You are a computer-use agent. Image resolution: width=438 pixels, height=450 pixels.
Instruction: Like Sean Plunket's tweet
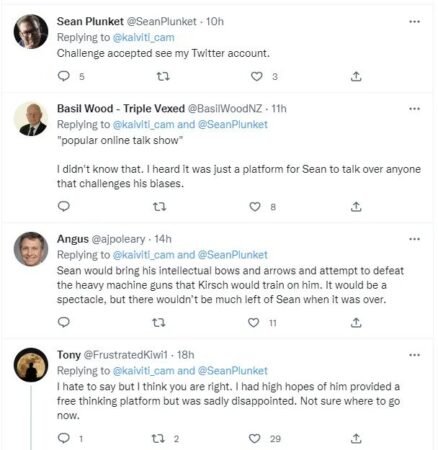pos(256,77)
